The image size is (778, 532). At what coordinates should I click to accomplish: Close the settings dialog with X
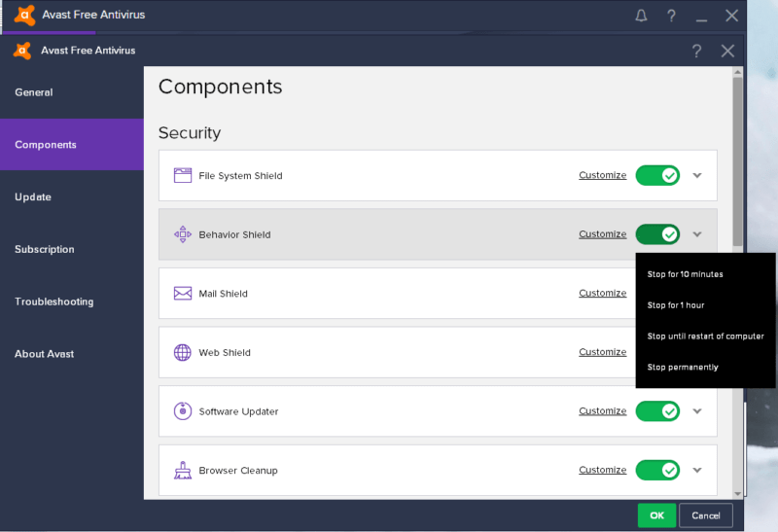tap(727, 51)
